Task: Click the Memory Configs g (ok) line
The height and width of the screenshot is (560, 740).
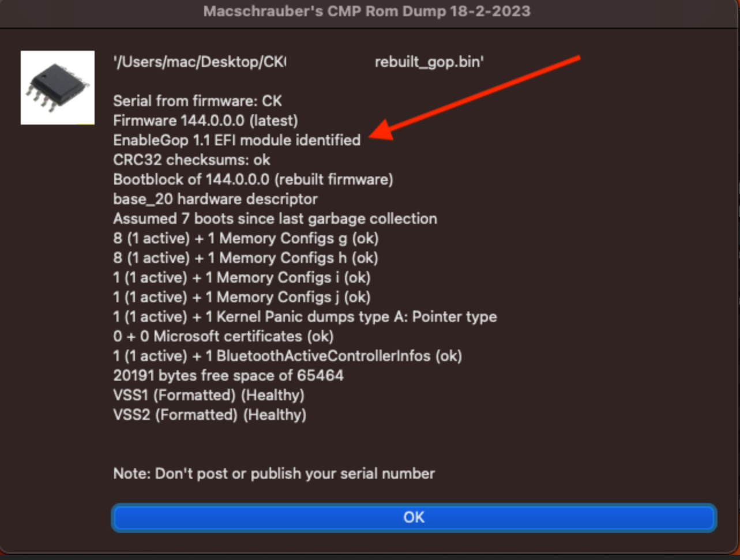Action: [246, 238]
